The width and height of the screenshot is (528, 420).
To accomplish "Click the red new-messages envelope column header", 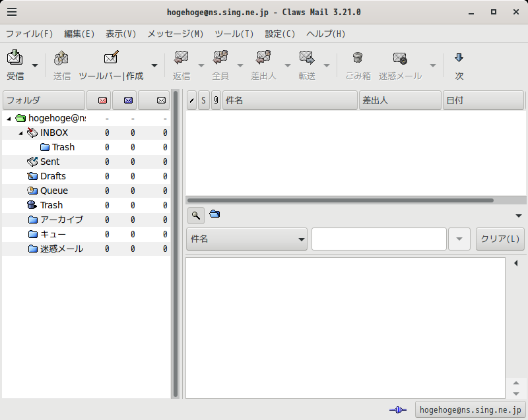I will (x=99, y=100).
